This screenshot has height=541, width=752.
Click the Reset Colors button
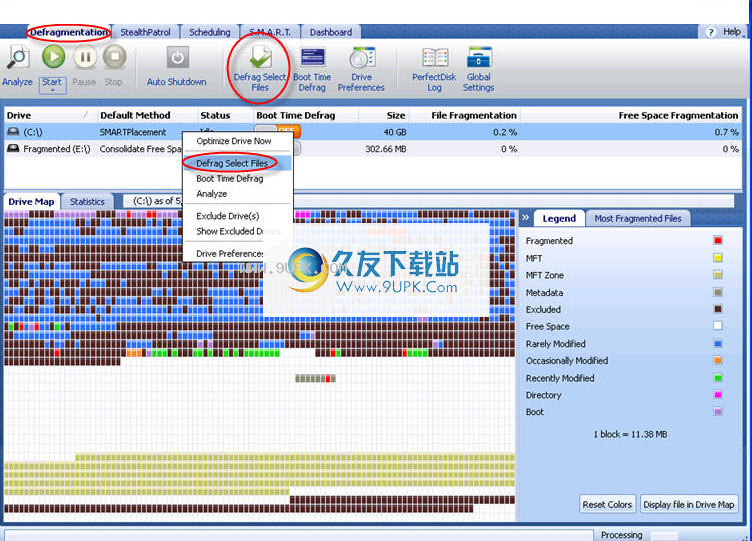pos(607,505)
